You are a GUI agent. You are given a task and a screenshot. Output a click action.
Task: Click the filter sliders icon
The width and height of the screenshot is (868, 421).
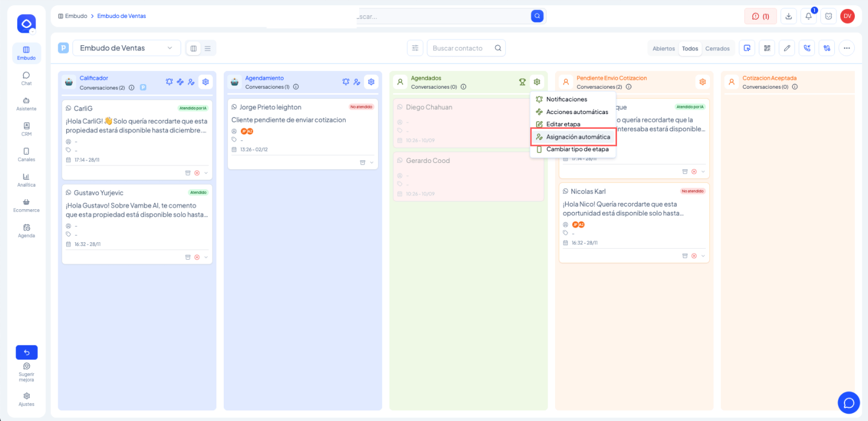[415, 48]
